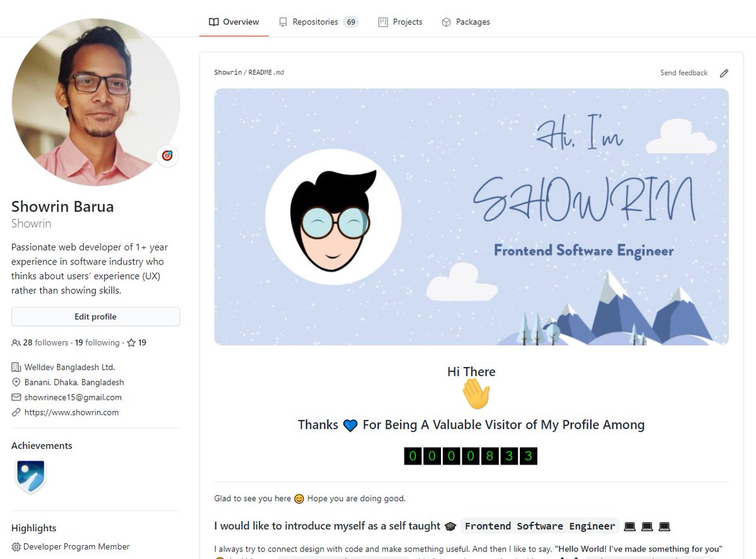The image size is (756, 559).
Task: Click the followers people icon
Action: [15, 342]
